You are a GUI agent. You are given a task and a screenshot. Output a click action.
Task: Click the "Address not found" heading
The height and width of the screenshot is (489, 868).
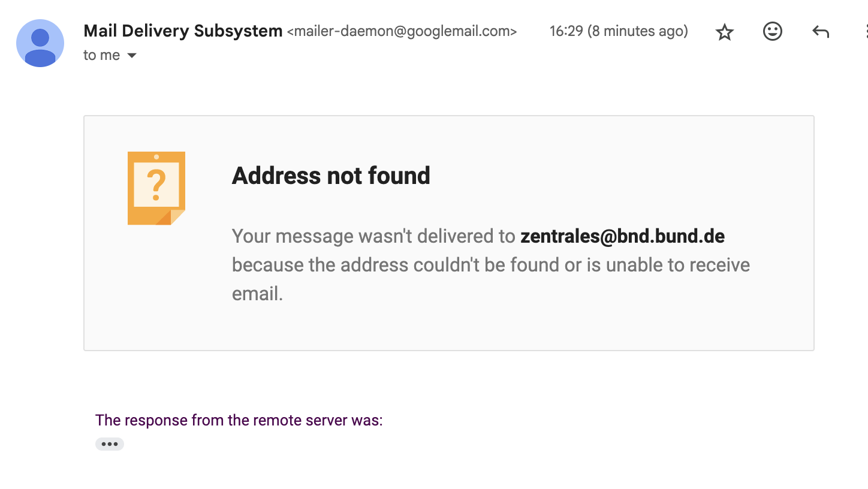point(331,176)
